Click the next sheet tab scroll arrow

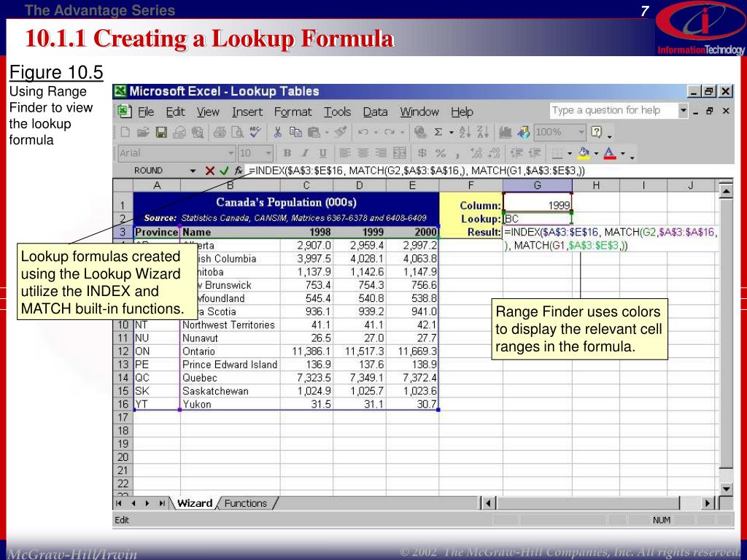pyautogui.click(x=147, y=503)
